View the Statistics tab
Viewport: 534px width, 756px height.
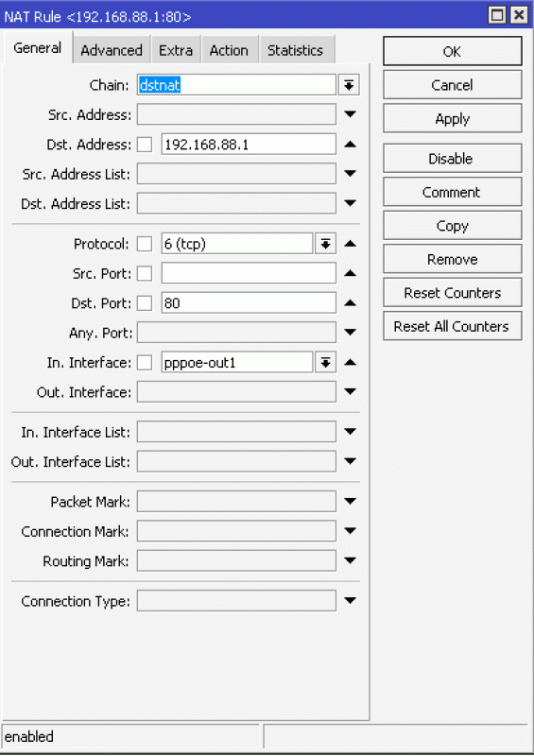(x=295, y=50)
